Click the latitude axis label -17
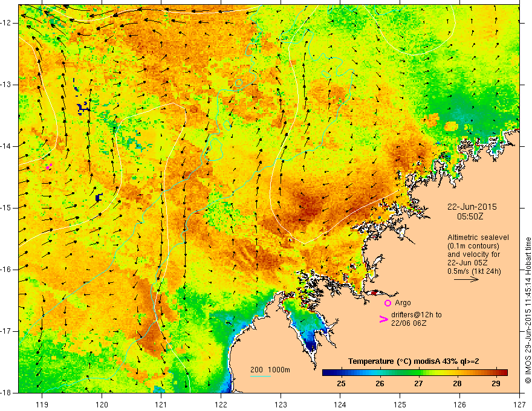532x411 pixels. coord(7,331)
